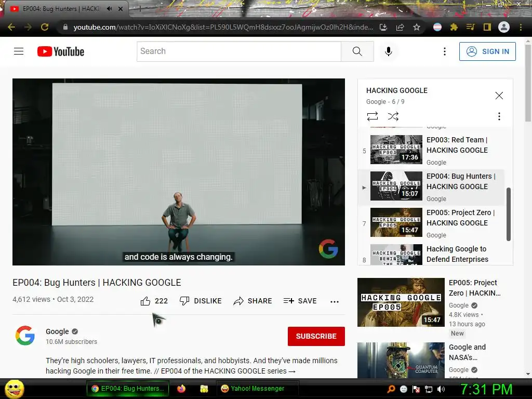Screen dimensions: 532x399
Task: Open YouTube settings three-dot menu near Sign In
Action: pyautogui.click(x=445, y=51)
